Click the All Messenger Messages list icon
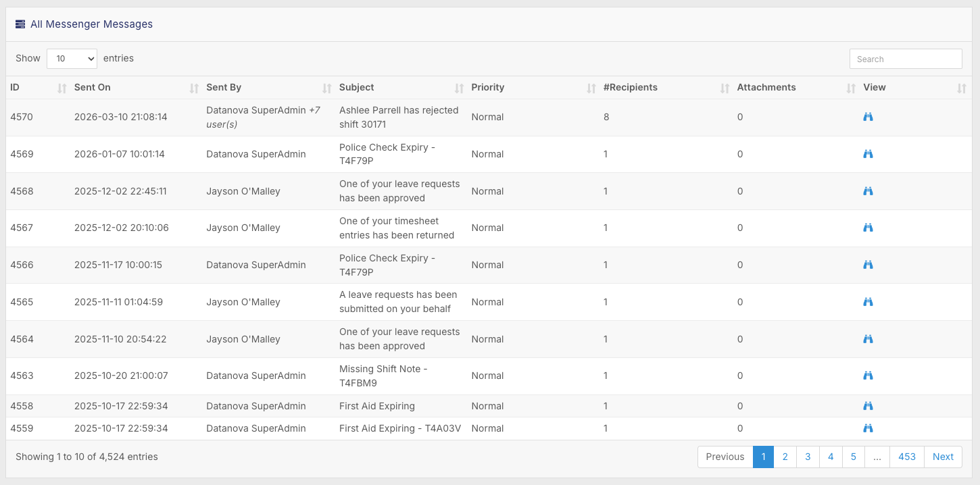 click(x=20, y=24)
